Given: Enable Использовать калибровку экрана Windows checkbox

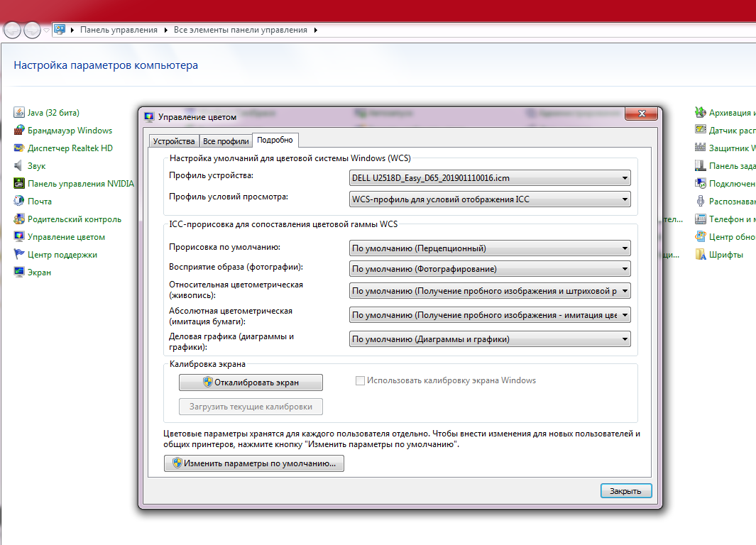Looking at the screenshot, I should pos(360,380).
